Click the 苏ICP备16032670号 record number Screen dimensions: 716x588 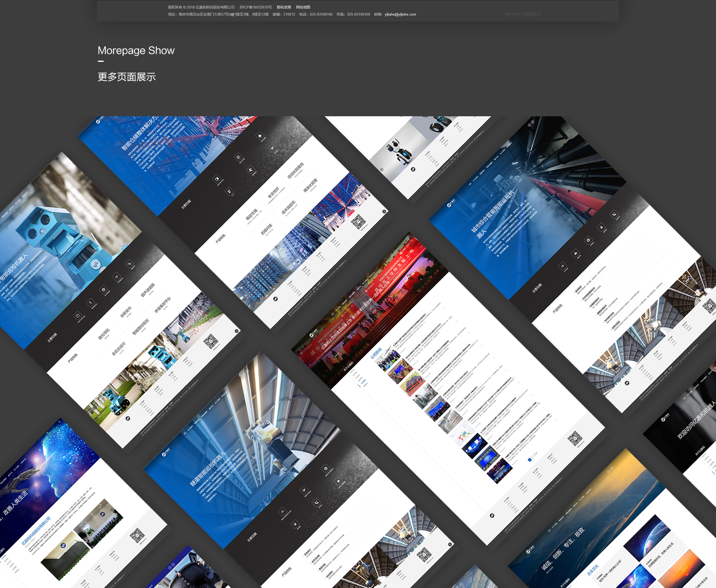(255, 7)
